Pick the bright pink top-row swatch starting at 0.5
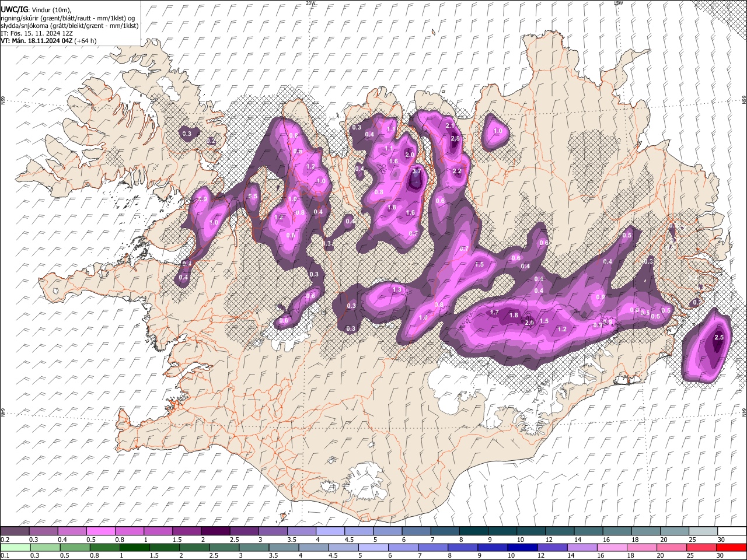This screenshot has height=560, width=747. pos(100,531)
